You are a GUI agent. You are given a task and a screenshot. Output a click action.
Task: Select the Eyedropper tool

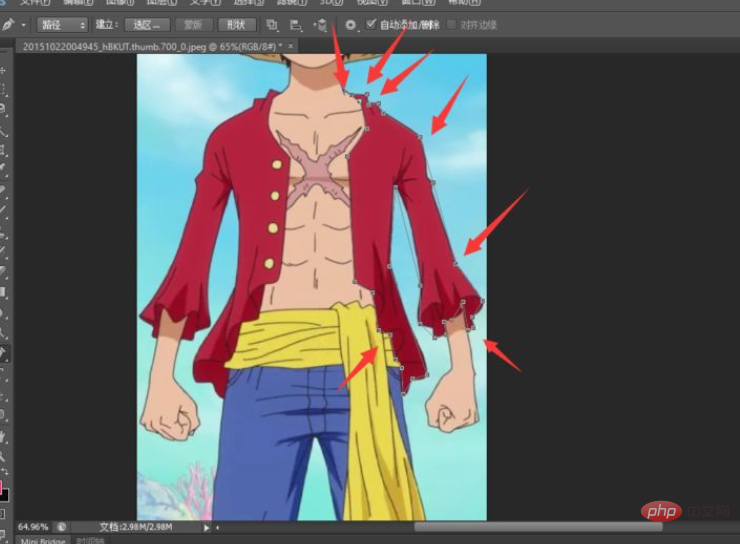[x=3, y=169]
